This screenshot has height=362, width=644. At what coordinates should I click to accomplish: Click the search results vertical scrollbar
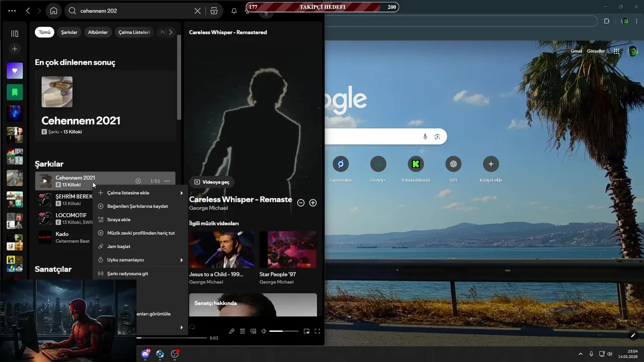tap(179, 78)
